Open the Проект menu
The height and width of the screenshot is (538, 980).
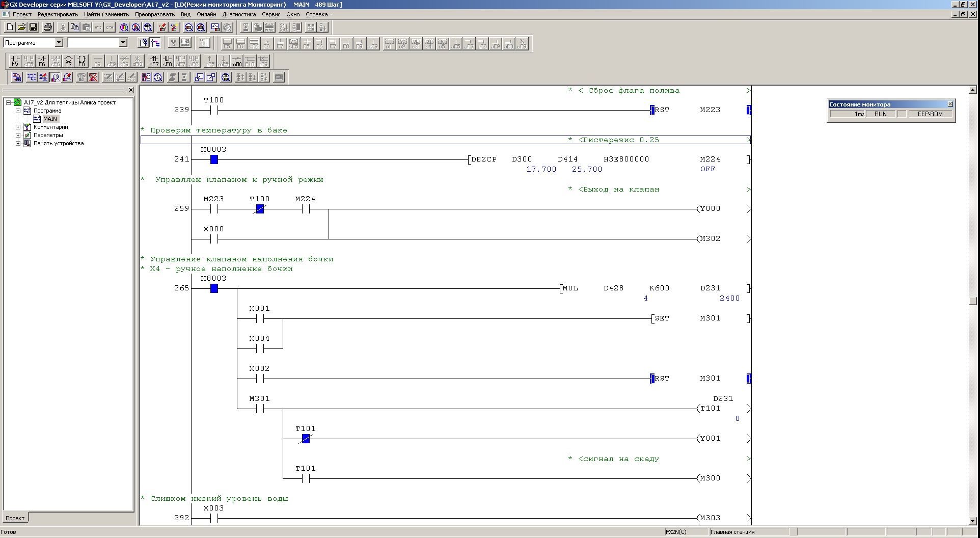coord(22,14)
